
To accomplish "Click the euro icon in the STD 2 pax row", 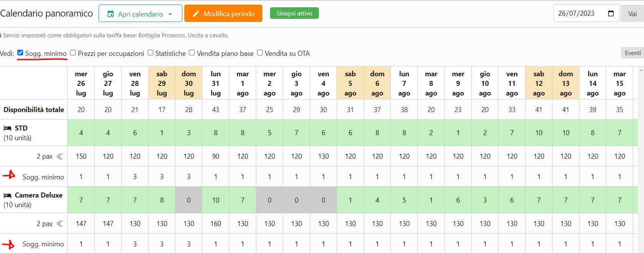I will click(x=60, y=156).
